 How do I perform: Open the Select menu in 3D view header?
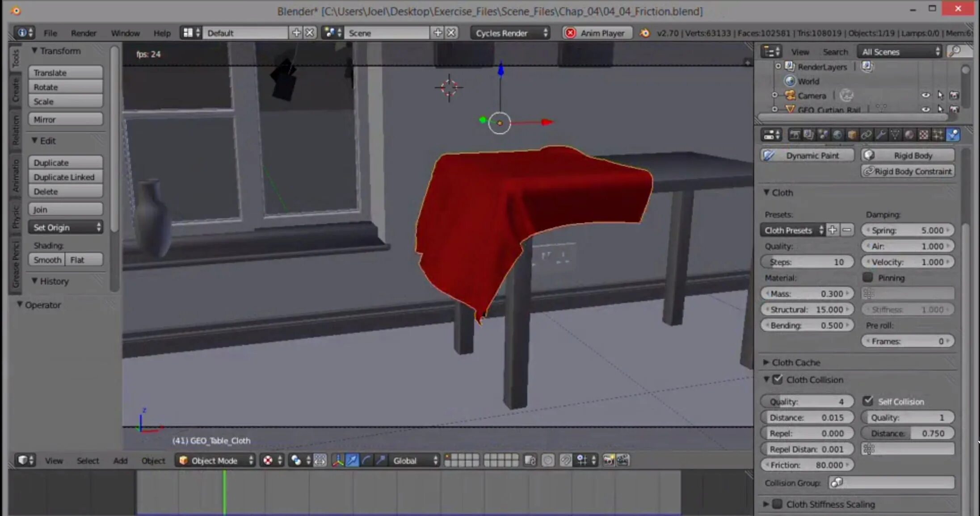pos(88,461)
